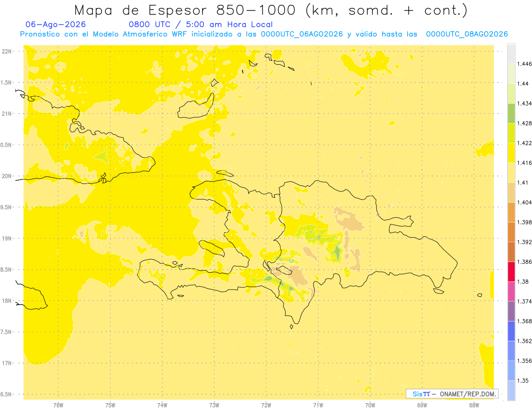532x411 pixels.
Task: Click the '1.416' color scale value
Action: (524, 163)
